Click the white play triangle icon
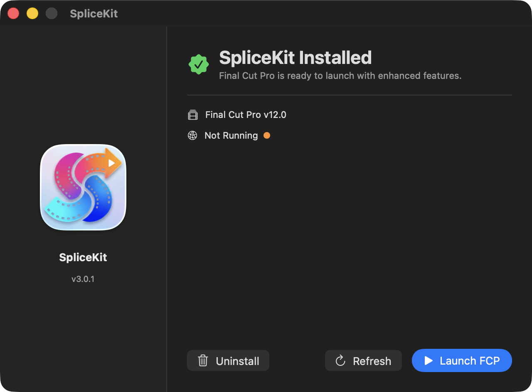This screenshot has height=392, width=532. tap(429, 360)
